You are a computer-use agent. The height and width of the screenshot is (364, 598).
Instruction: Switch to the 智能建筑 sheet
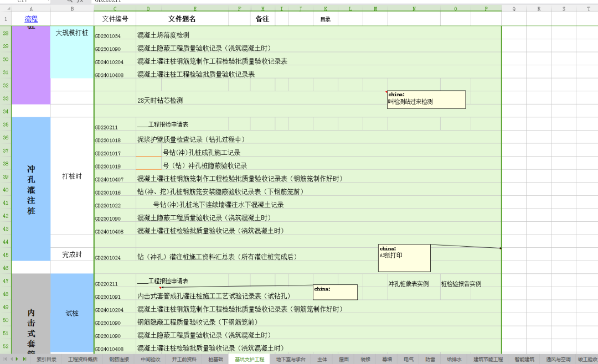(x=524, y=360)
